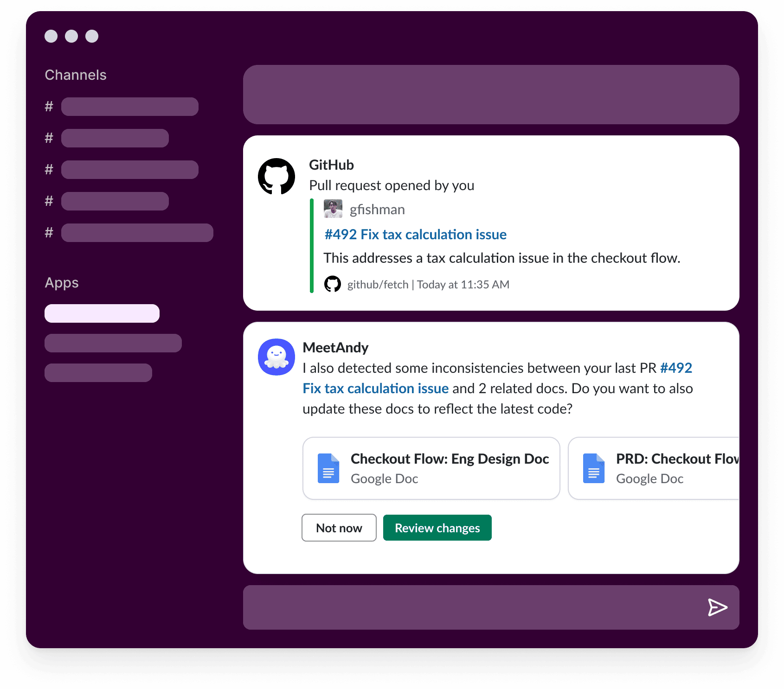Click the Review changes button
784x689 pixels.
[x=437, y=528]
